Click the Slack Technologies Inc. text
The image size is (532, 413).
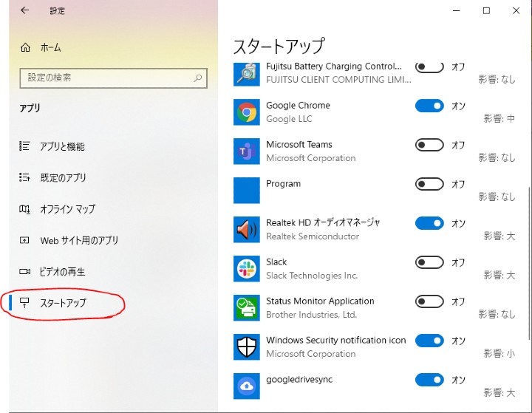pyautogui.click(x=312, y=276)
